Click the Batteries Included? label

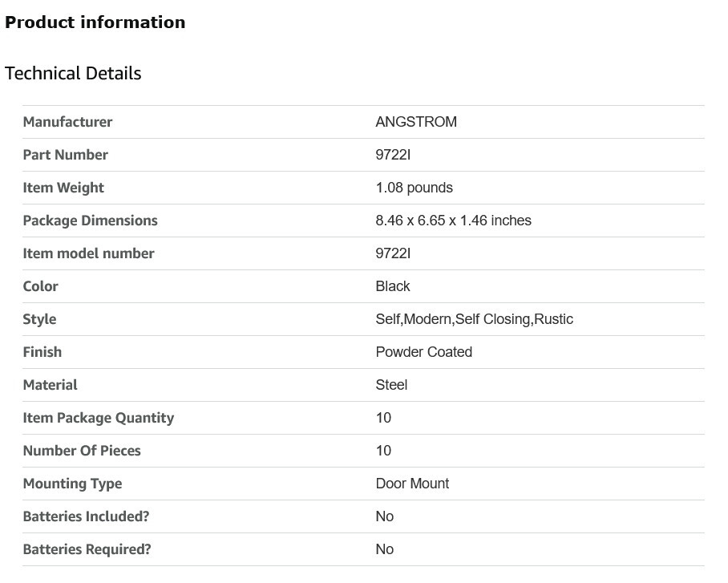(87, 516)
